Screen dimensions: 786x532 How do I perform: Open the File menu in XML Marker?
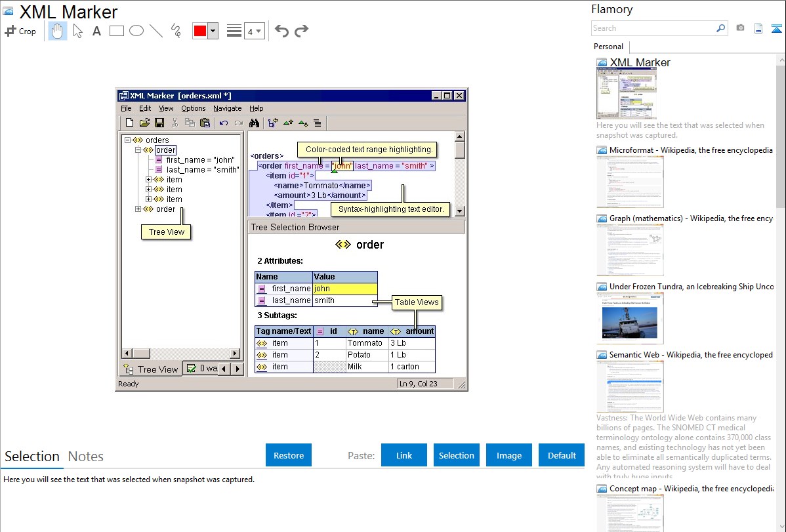(126, 108)
